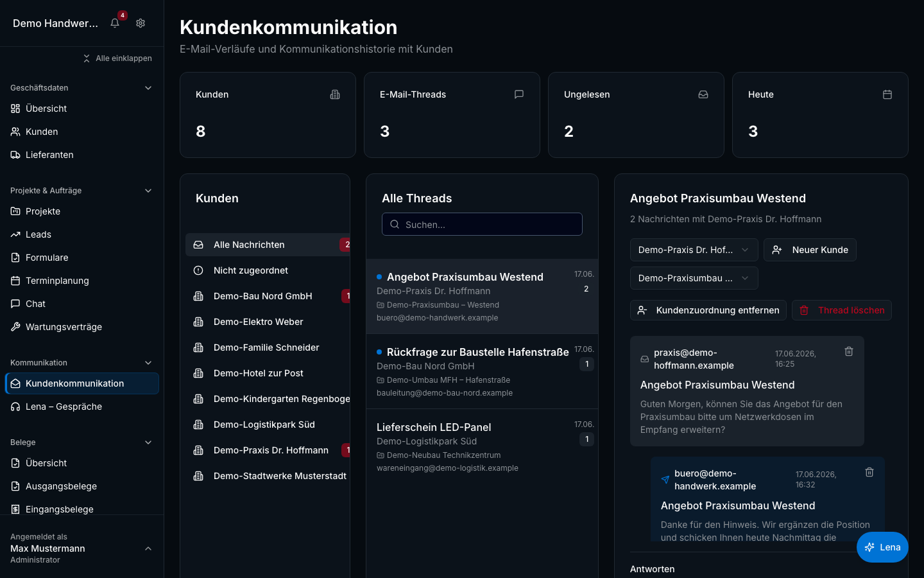Open settings gear icon in sidebar header

click(x=141, y=23)
